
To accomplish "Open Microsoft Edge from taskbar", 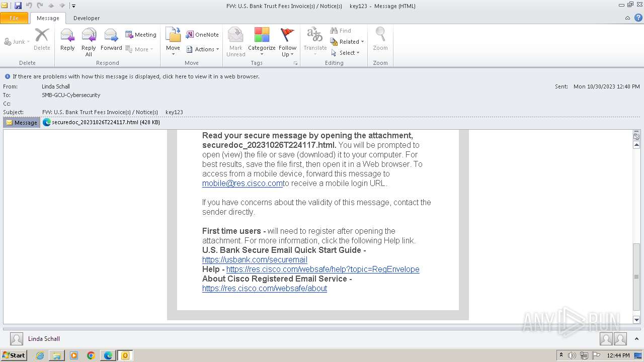I will click(x=108, y=355).
